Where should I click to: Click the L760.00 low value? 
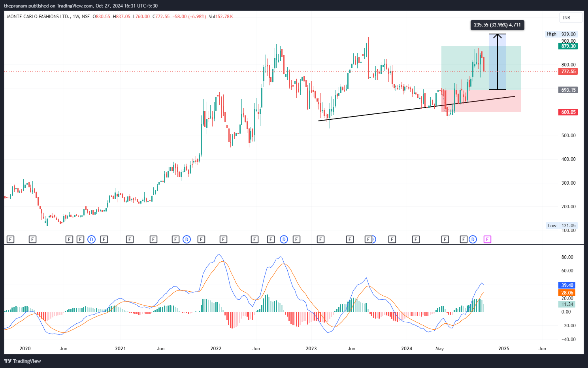point(141,17)
